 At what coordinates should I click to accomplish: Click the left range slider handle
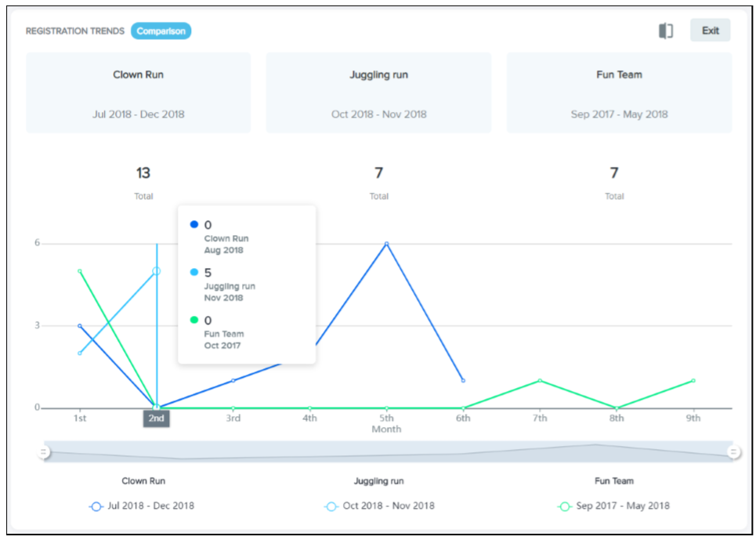coord(44,451)
